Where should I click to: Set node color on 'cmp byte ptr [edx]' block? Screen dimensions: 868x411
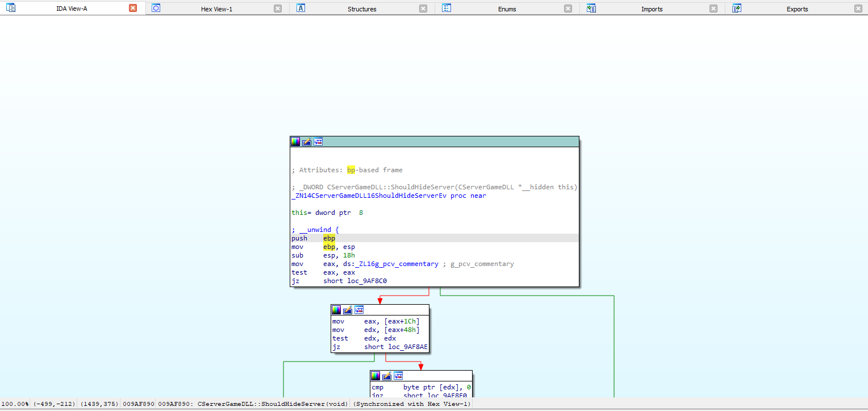[375, 376]
